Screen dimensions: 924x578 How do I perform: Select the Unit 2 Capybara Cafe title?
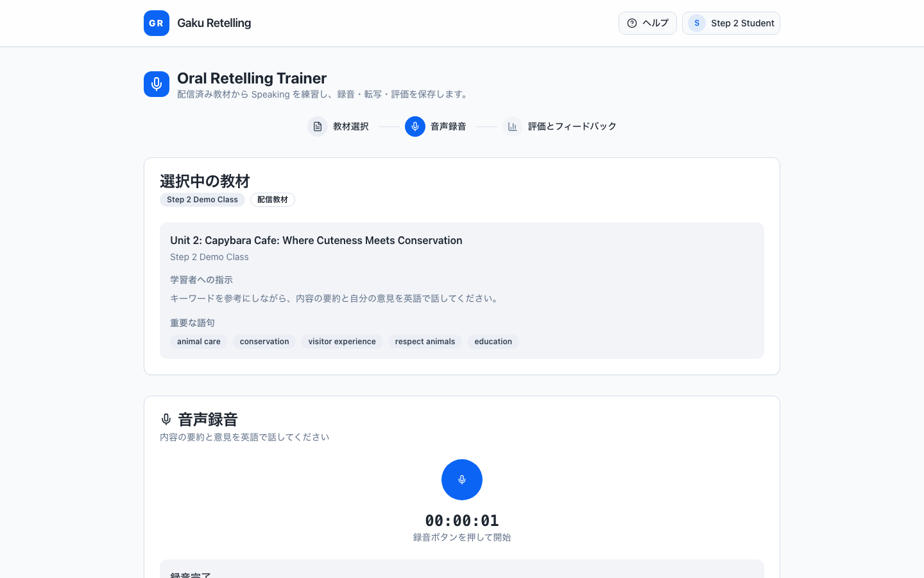click(316, 240)
